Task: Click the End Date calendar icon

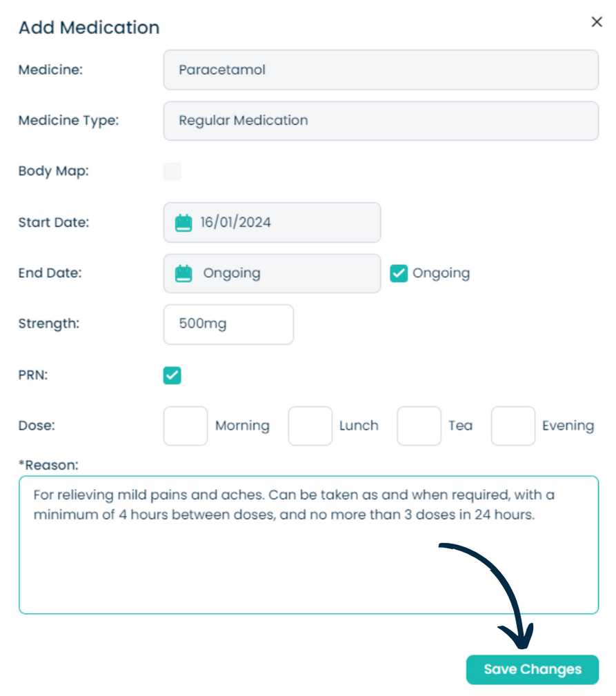Action: pyautogui.click(x=183, y=273)
